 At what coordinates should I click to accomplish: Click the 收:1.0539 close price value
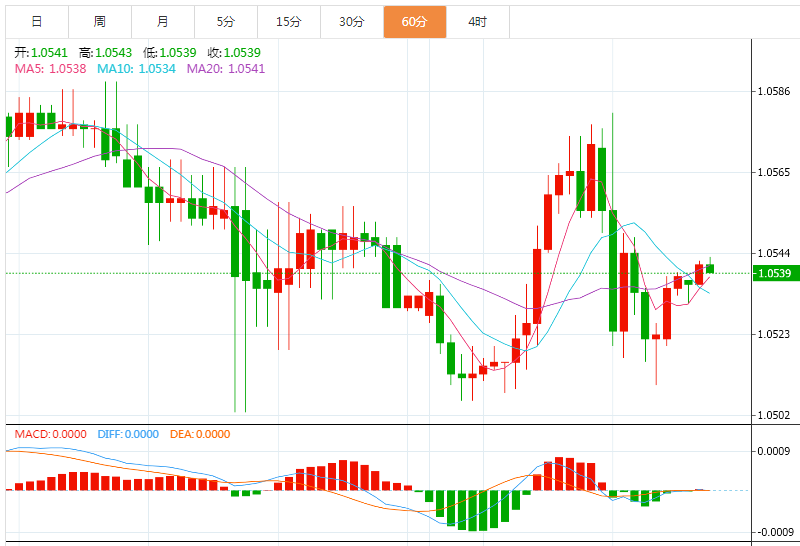(234, 53)
